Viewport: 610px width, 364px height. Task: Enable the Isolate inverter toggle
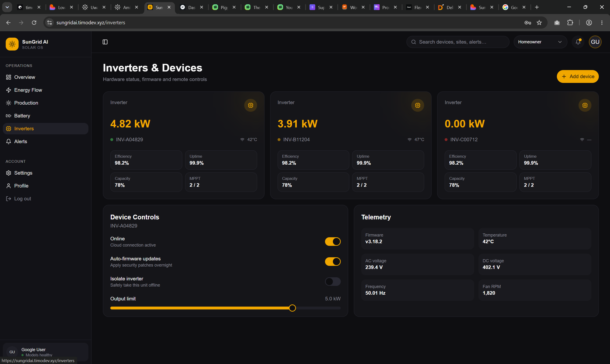click(333, 282)
